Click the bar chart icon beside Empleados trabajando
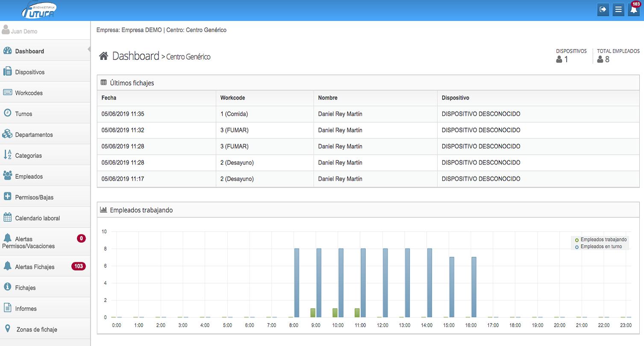The height and width of the screenshot is (346, 644). point(103,210)
